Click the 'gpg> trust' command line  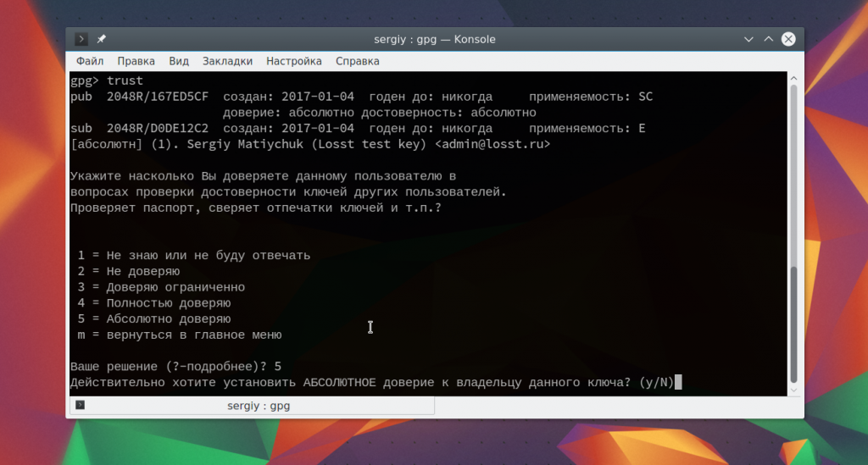106,80
